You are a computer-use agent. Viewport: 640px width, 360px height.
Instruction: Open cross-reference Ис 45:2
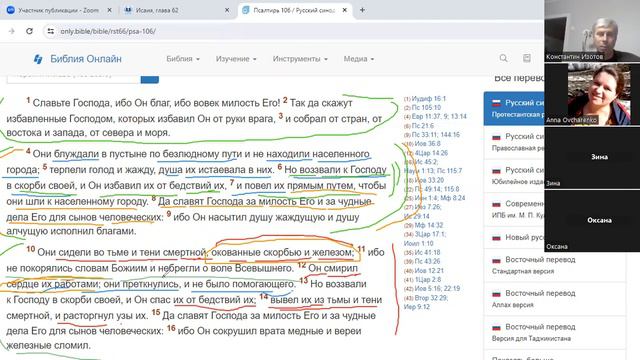[x=426, y=162]
